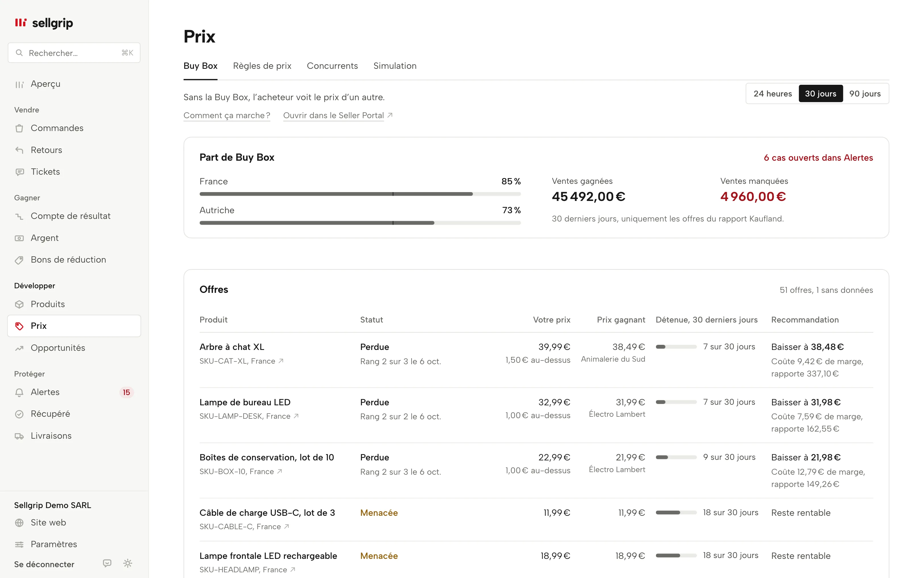Click the Paramètres sliders icon
The width and height of the screenshot is (924, 578).
tap(19, 544)
